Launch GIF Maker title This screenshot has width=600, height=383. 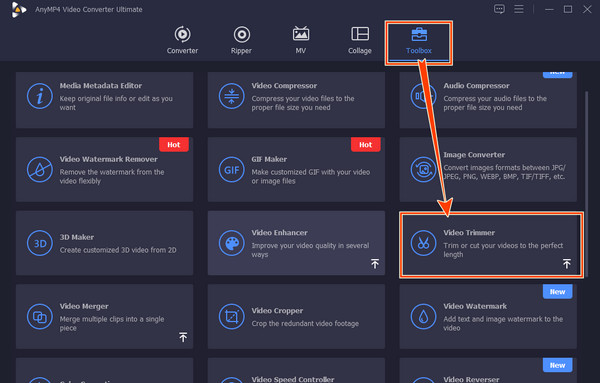click(x=269, y=159)
